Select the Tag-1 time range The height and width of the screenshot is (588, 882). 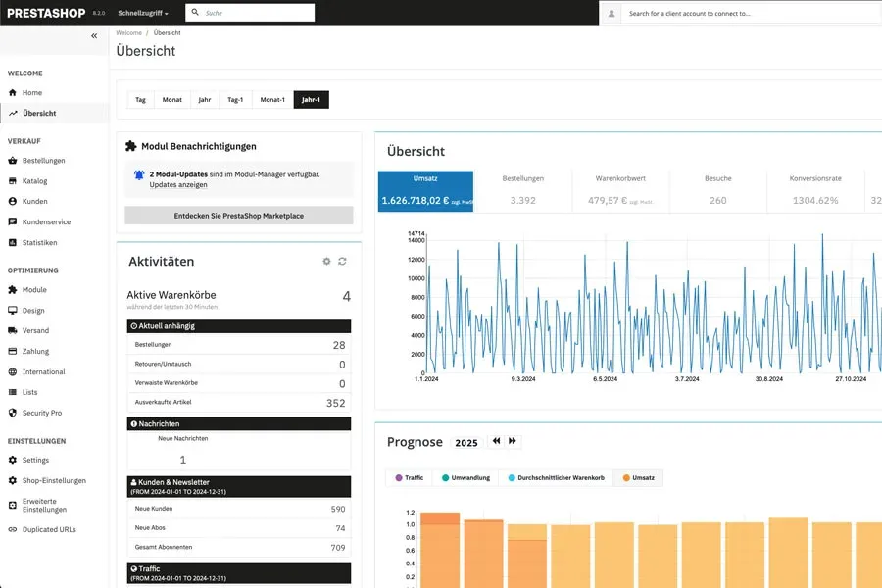[x=235, y=100]
